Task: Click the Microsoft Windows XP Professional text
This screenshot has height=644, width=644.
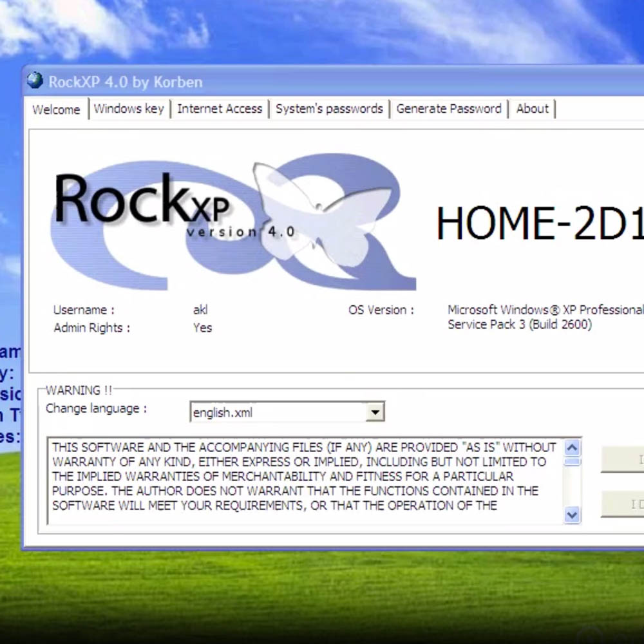Action: coord(545,310)
